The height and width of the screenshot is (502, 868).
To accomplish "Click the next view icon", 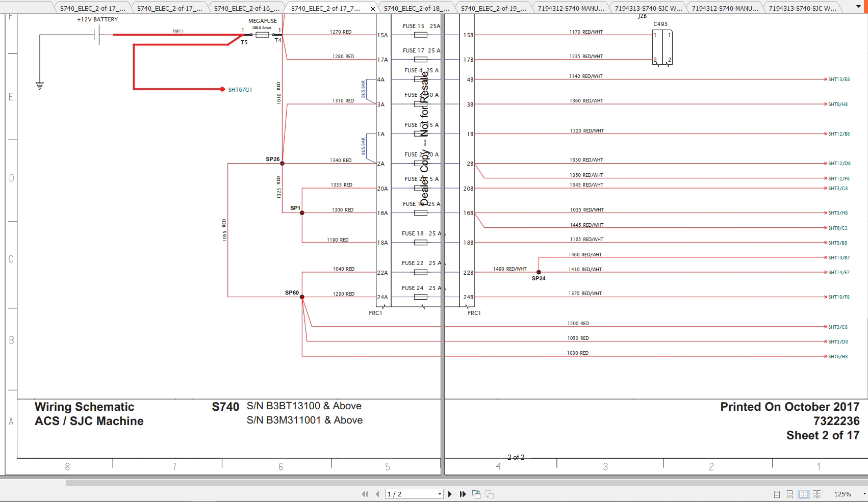I will coord(489,494).
